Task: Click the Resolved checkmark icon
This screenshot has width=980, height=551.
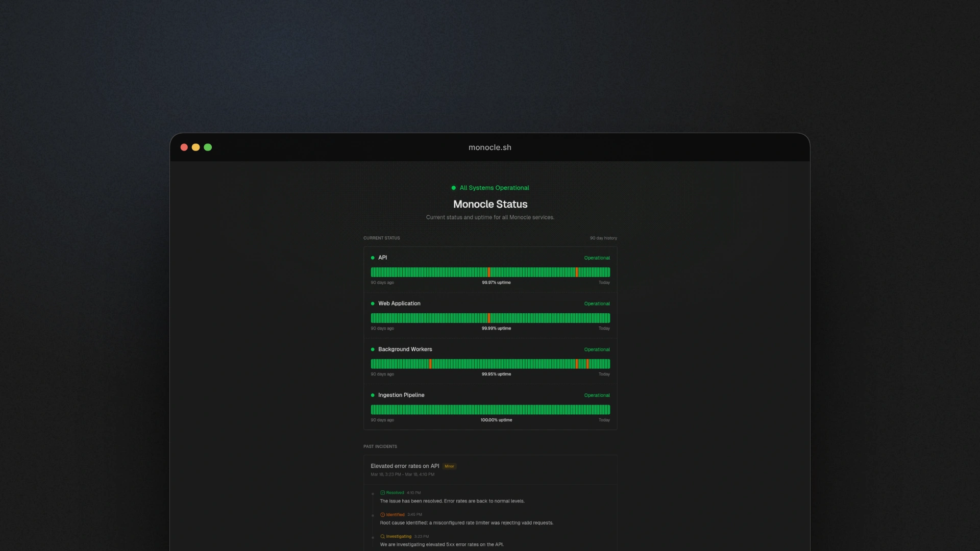Action: pyautogui.click(x=382, y=493)
